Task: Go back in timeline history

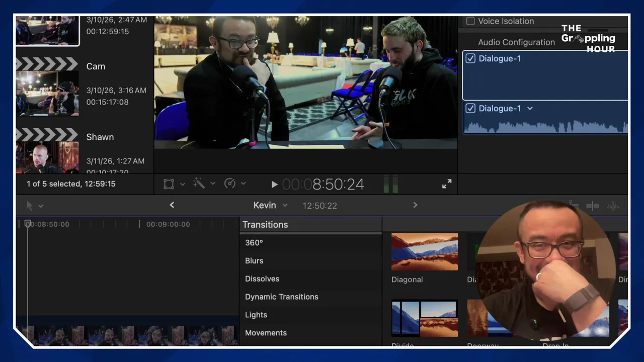Action: coord(172,205)
